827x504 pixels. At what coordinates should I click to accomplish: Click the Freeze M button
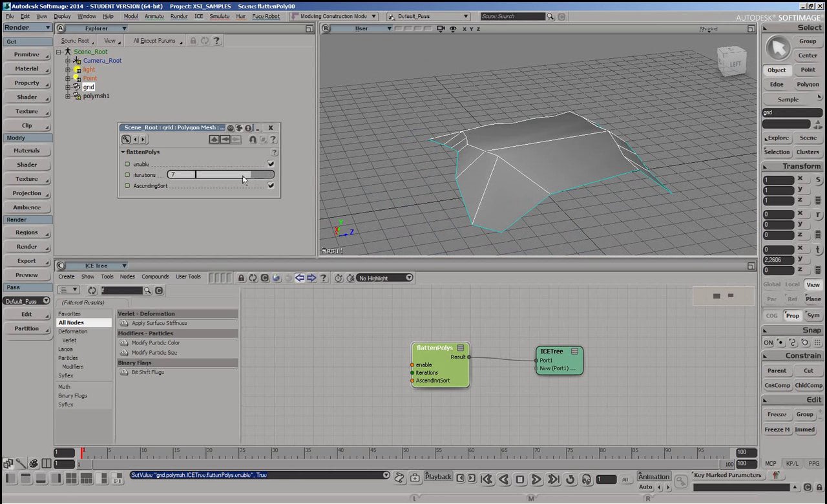click(777, 430)
